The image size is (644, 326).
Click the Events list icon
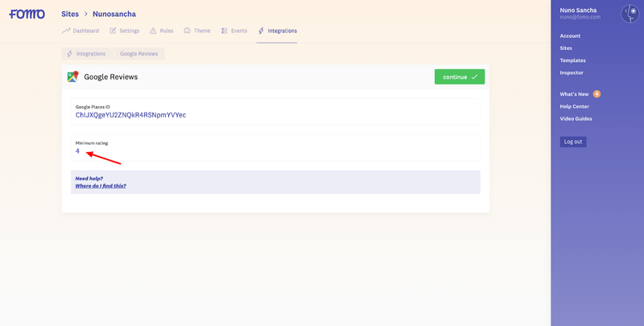click(x=225, y=31)
